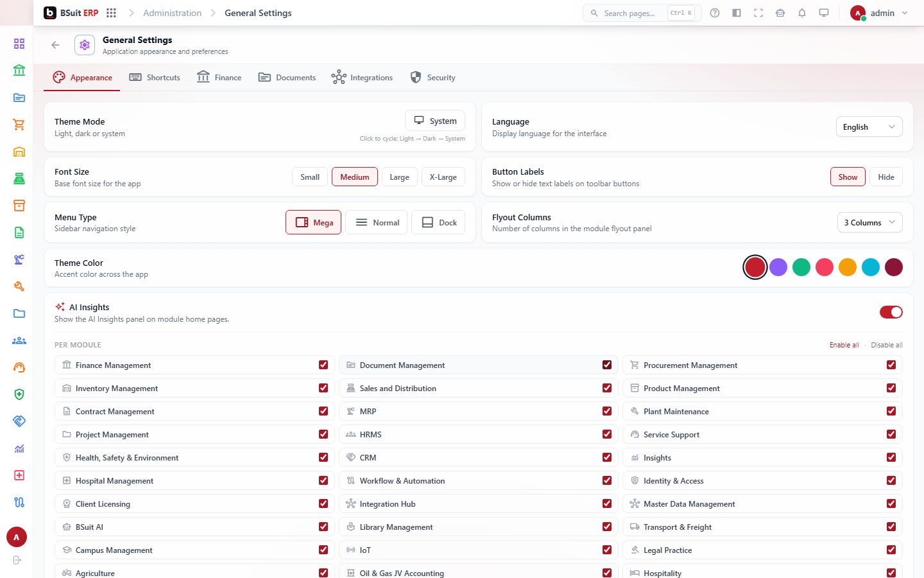Image resolution: width=924 pixels, height=578 pixels.
Task: Switch to the Integrations tab
Action: (362, 77)
